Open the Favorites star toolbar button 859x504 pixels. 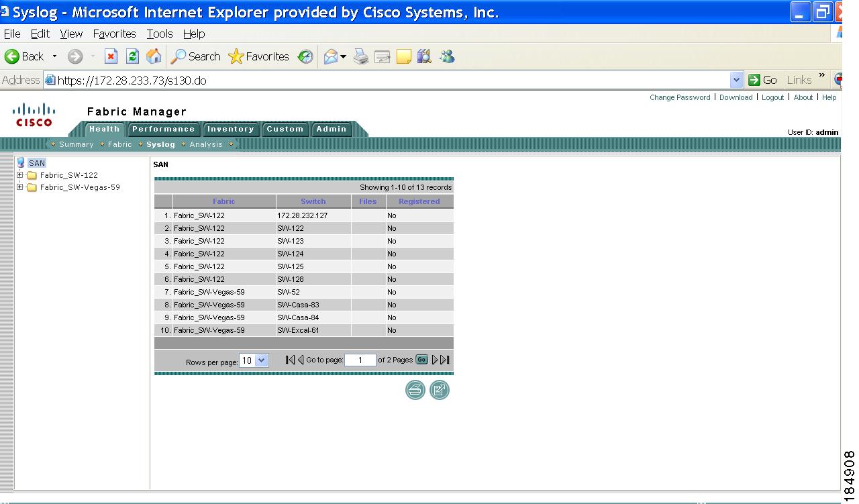(258, 57)
